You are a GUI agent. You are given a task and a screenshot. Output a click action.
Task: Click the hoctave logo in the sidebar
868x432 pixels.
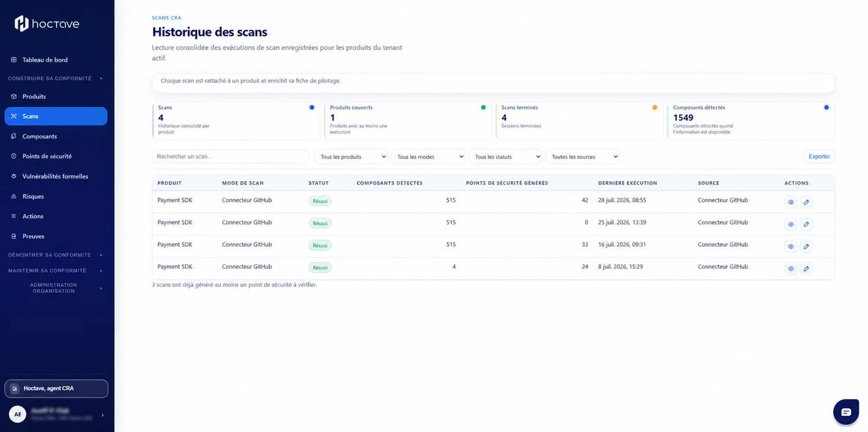(47, 24)
